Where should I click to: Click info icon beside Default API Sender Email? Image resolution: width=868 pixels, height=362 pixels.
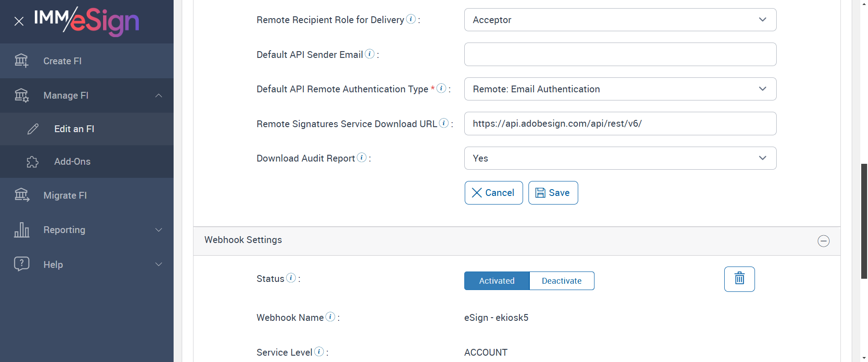(370, 54)
